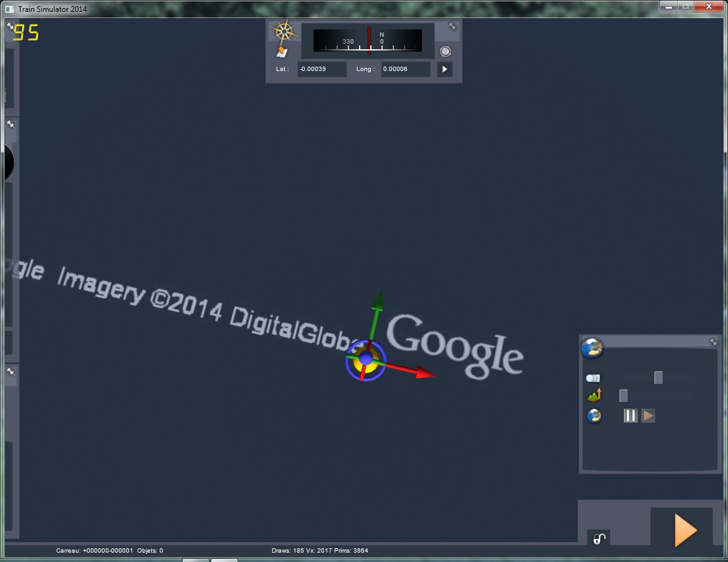
Task: Pin the compass navigation panel
Action: point(453,27)
